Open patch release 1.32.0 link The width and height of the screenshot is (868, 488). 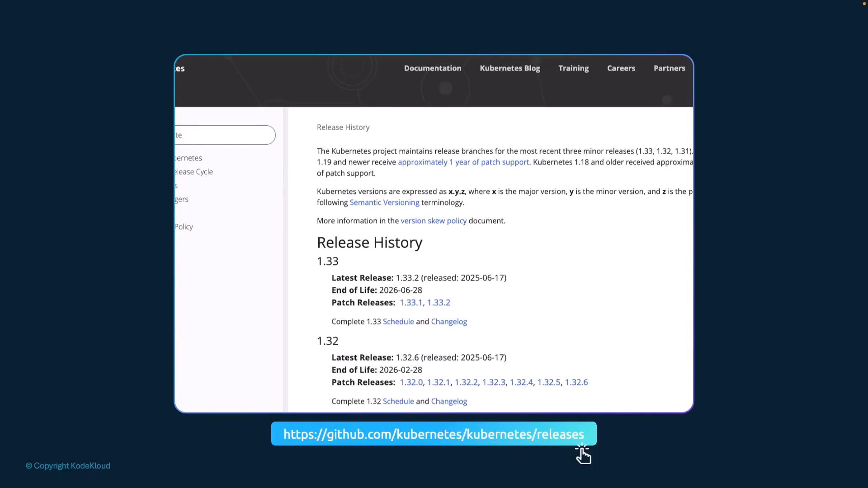(411, 382)
